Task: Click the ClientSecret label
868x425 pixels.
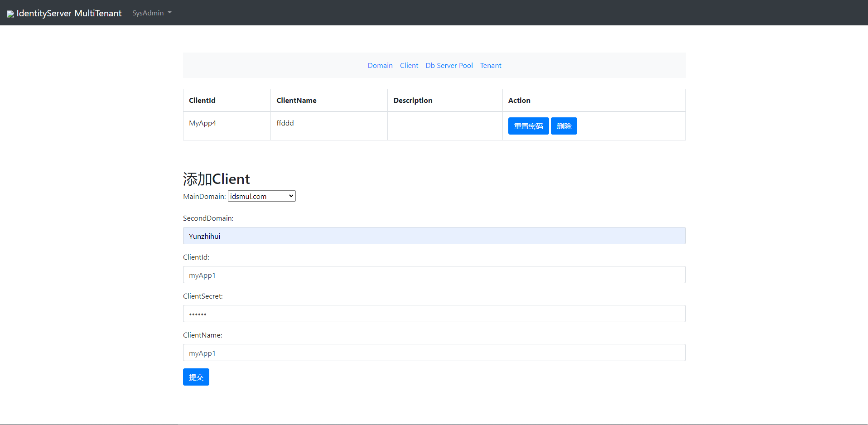Action: [x=203, y=296]
